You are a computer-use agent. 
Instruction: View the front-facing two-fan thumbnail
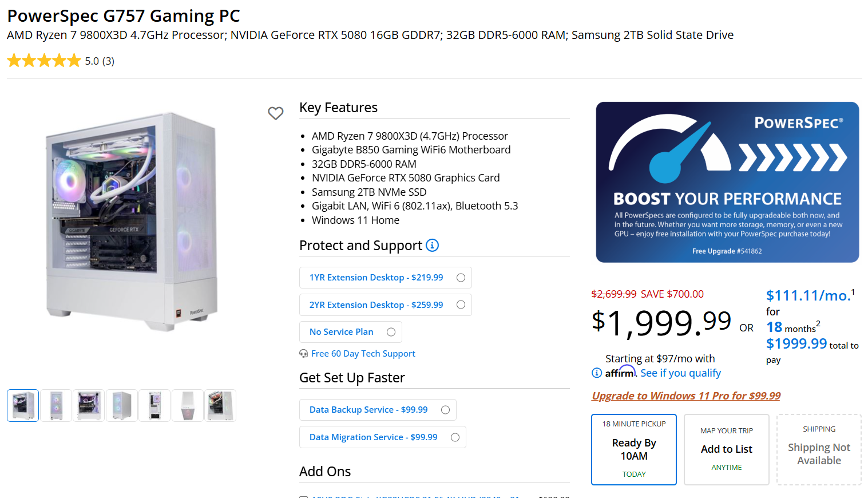[56, 405]
